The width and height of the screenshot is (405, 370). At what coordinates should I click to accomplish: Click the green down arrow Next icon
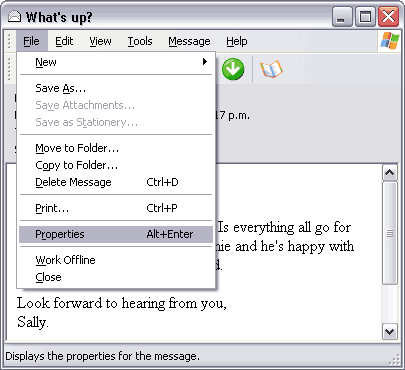click(x=233, y=69)
